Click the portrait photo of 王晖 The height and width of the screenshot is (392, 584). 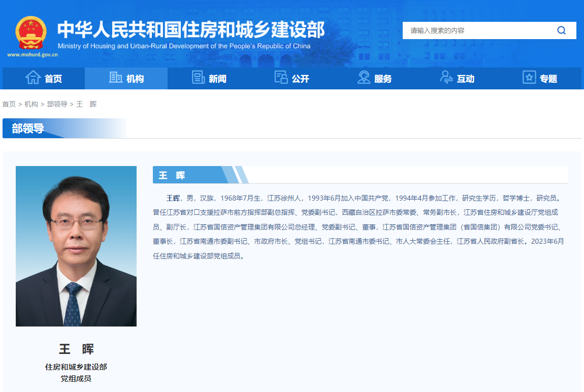pyautogui.click(x=76, y=246)
